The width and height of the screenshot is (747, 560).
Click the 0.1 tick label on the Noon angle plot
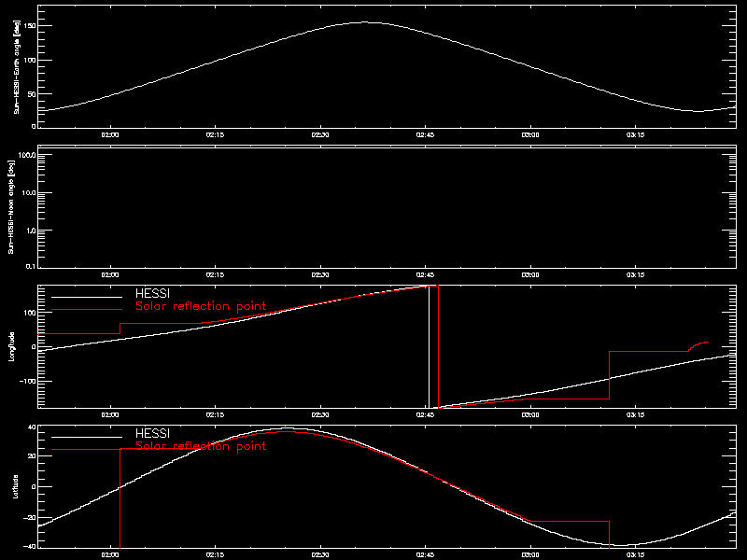tap(30, 267)
